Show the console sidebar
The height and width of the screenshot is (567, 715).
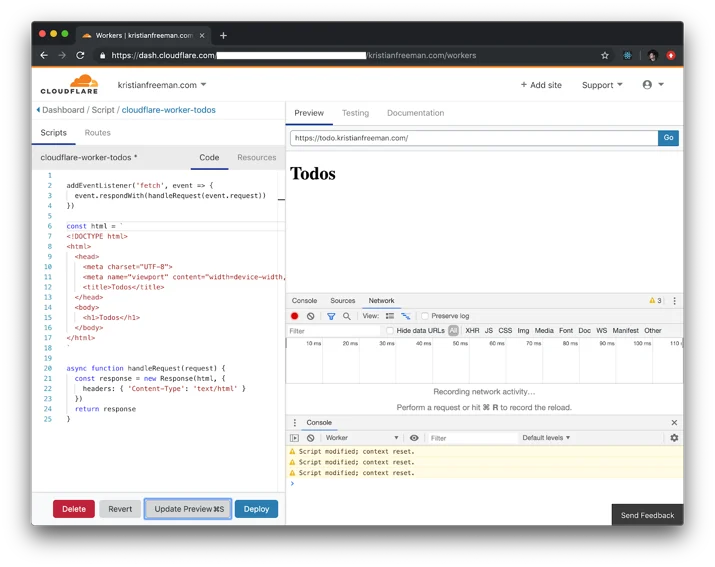(x=295, y=438)
